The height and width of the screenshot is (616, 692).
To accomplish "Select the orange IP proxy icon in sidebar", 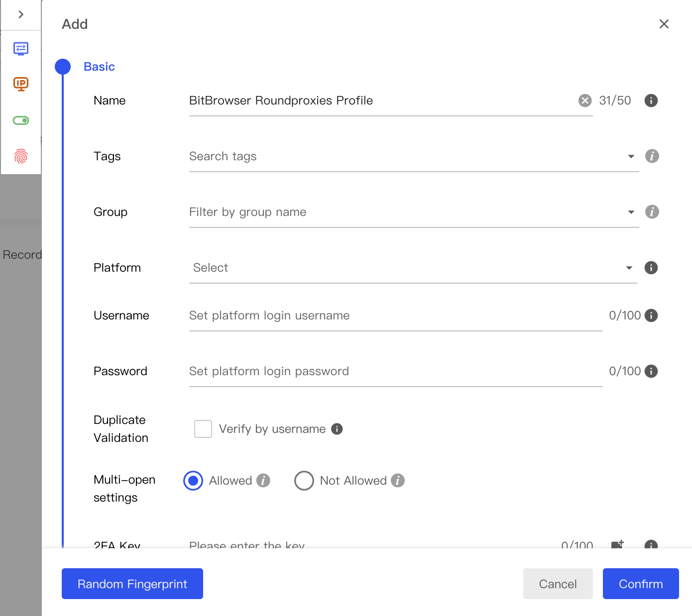I will coord(20,85).
